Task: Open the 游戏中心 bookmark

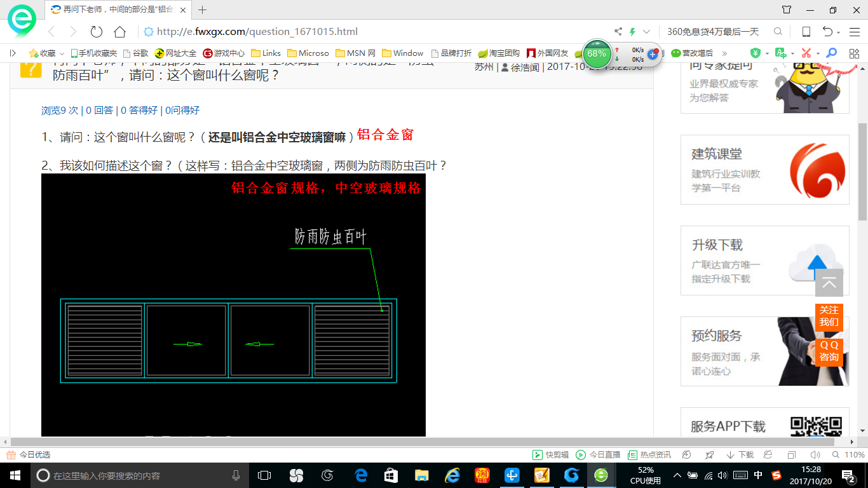Action: point(224,53)
